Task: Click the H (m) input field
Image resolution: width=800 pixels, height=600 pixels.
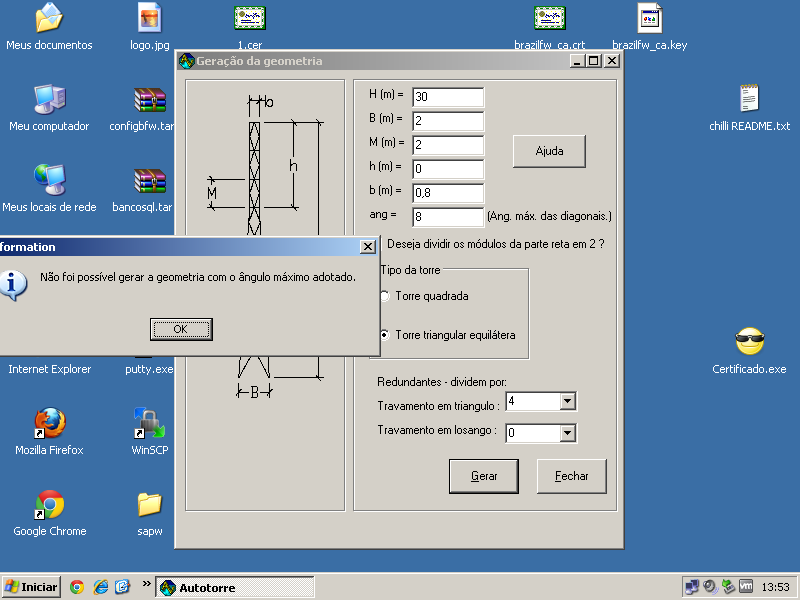Action: pos(447,97)
